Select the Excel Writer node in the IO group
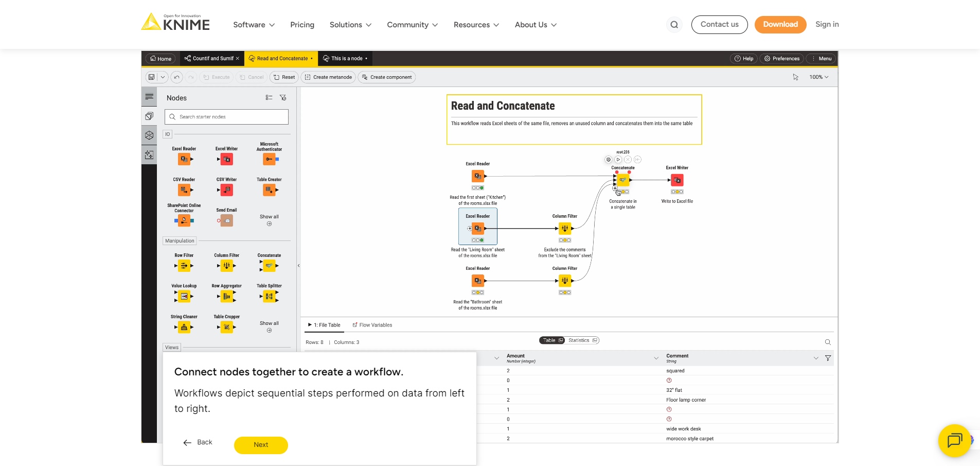Screen dimensions: 980x466 click(226, 159)
